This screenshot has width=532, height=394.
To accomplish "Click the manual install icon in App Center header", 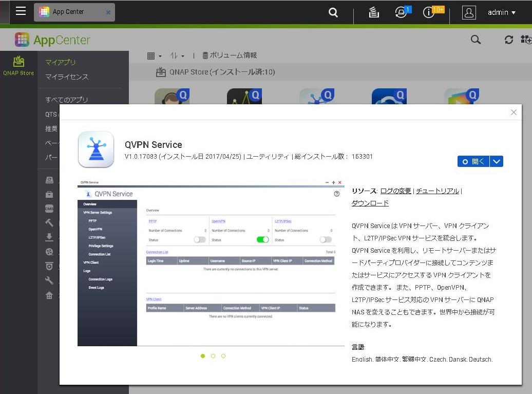I will click(x=526, y=40).
